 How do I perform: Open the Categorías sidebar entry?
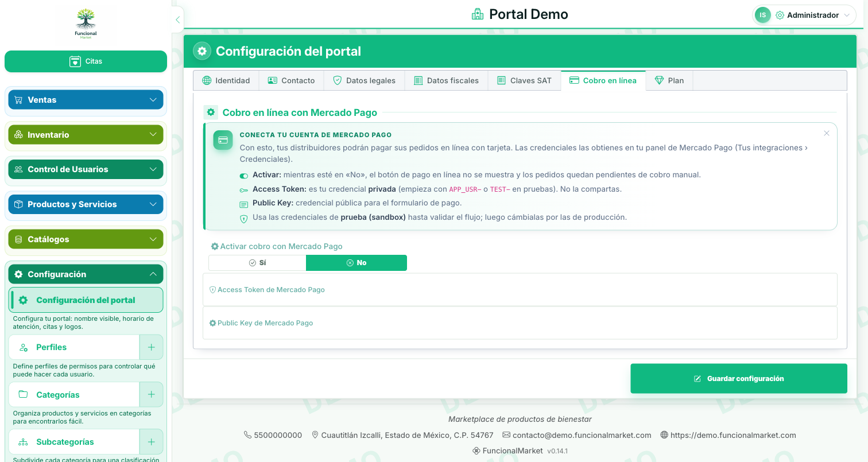(x=74, y=394)
